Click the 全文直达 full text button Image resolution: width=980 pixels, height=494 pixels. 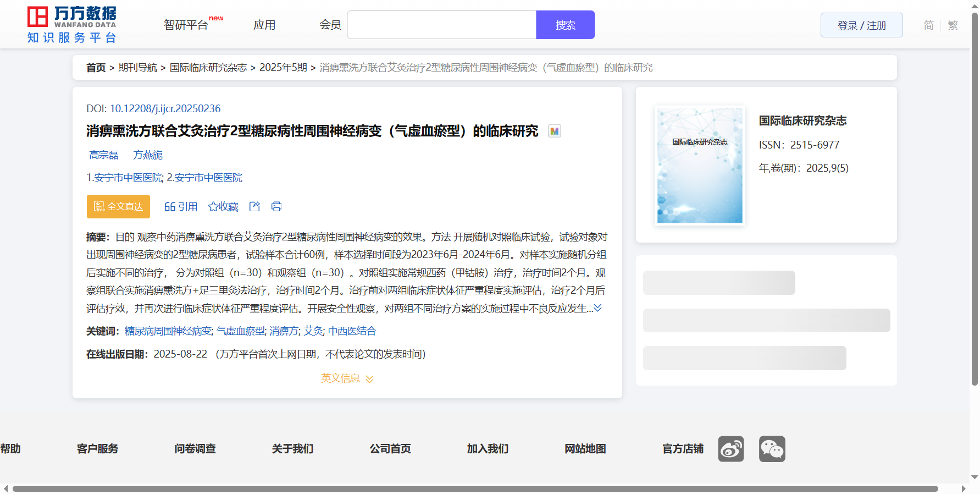[118, 206]
